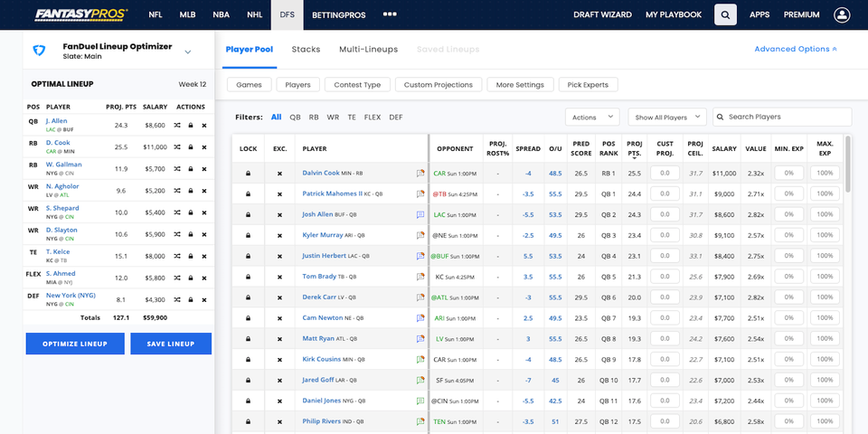Expand the More Settings options panel
This screenshot has width=868, height=434.
(521, 85)
